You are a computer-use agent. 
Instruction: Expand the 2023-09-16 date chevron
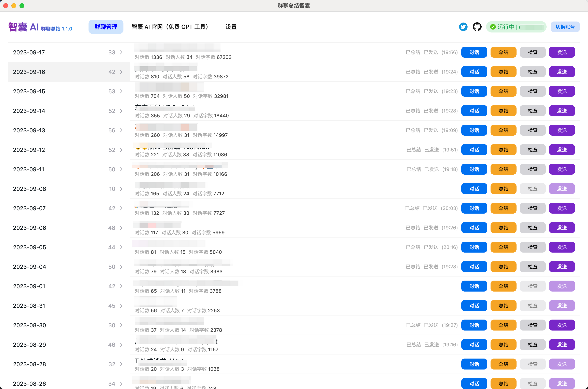click(x=121, y=72)
